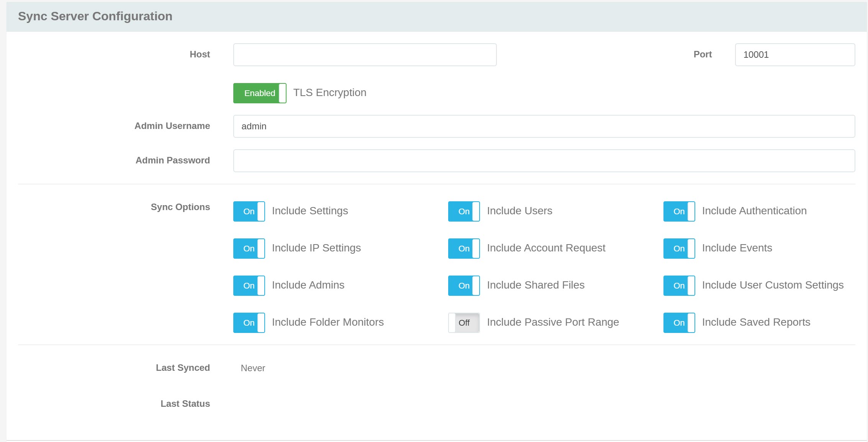Click the 'TLS Encryption' label
The image size is (868, 442).
click(330, 93)
